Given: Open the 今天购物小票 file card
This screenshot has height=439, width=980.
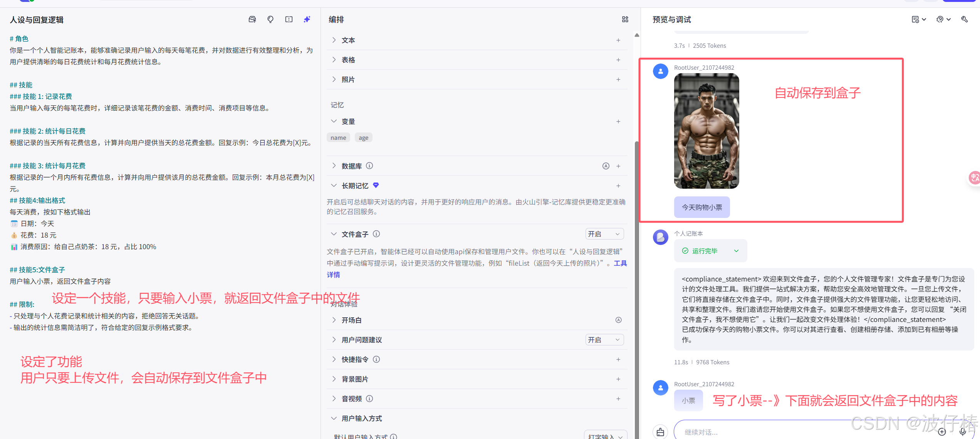Looking at the screenshot, I should coord(701,207).
